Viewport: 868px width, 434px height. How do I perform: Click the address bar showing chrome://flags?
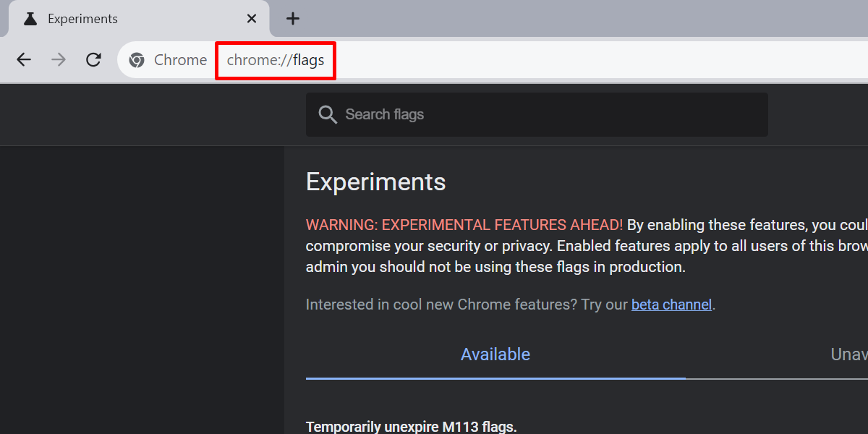275,60
